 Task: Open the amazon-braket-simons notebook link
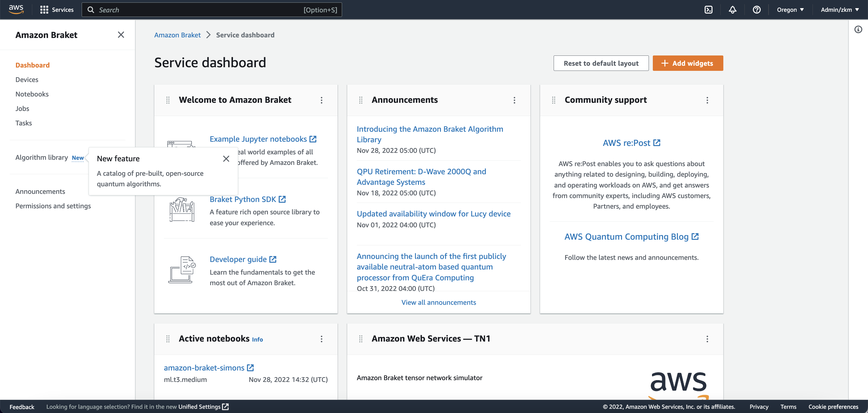point(204,368)
